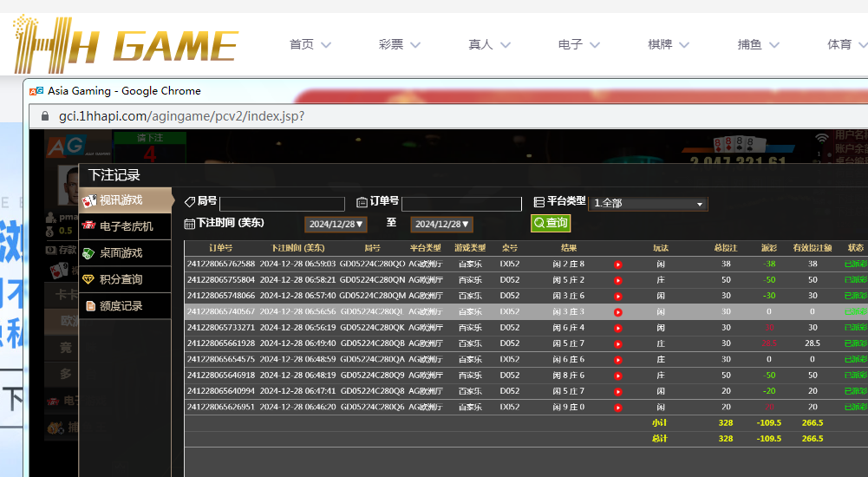Open the 积分查询 sidebar tab

pyautogui.click(x=121, y=279)
